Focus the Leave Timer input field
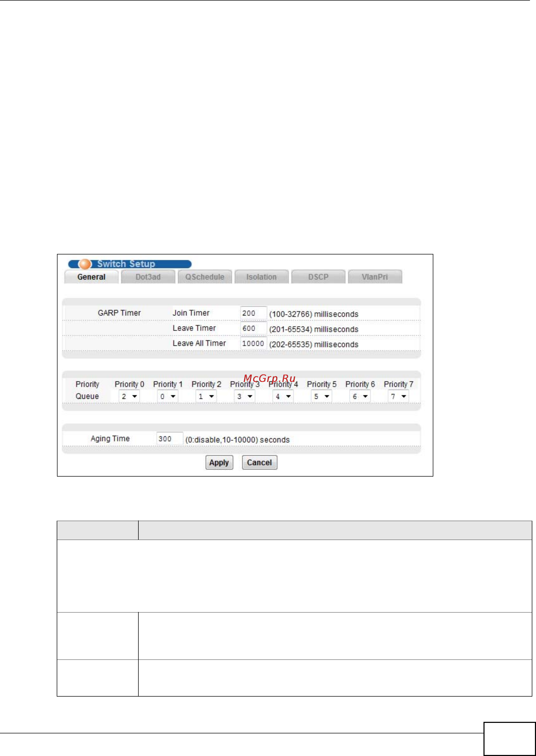Image resolution: width=536 pixels, height=756 pixels. (253, 328)
